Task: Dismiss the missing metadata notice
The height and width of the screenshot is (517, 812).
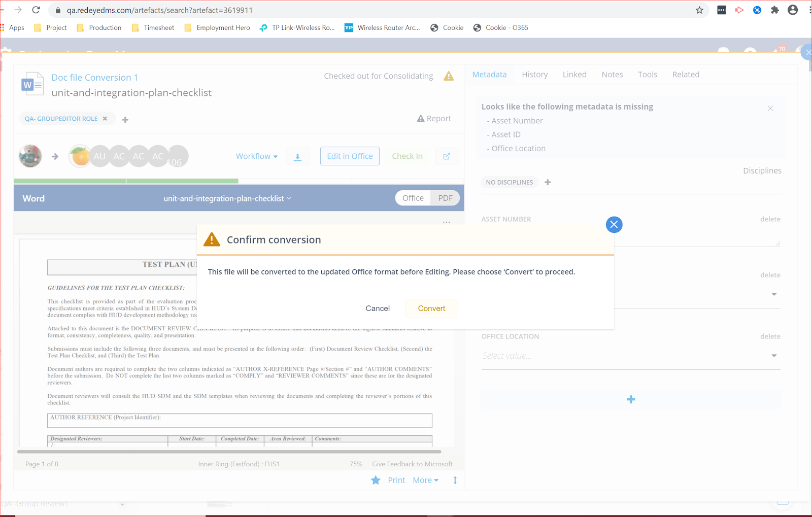Action: [770, 108]
